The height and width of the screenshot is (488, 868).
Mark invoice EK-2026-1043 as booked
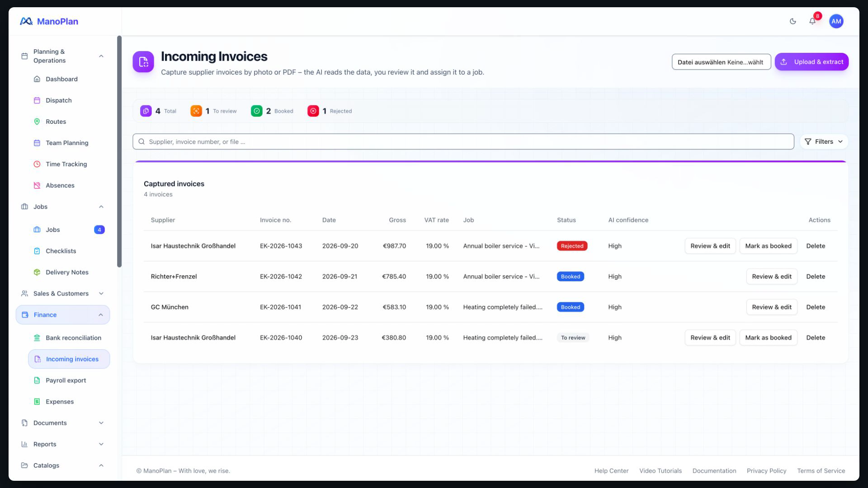pos(768,246)
